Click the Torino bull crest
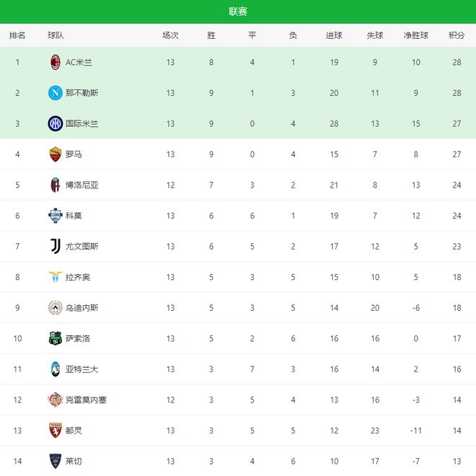Screen dimensions: 476x476 (x=56, y=430)
